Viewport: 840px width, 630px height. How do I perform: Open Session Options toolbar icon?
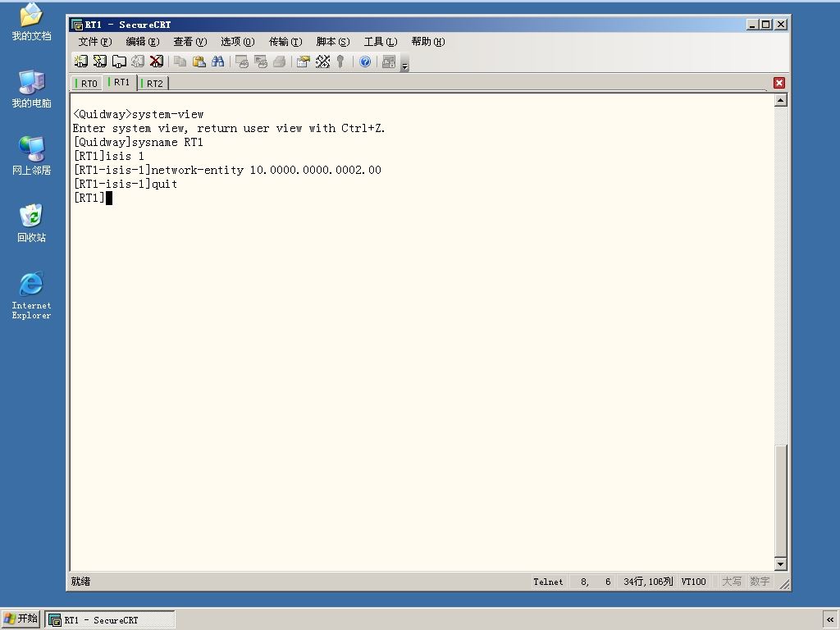(x=304, y=62)
